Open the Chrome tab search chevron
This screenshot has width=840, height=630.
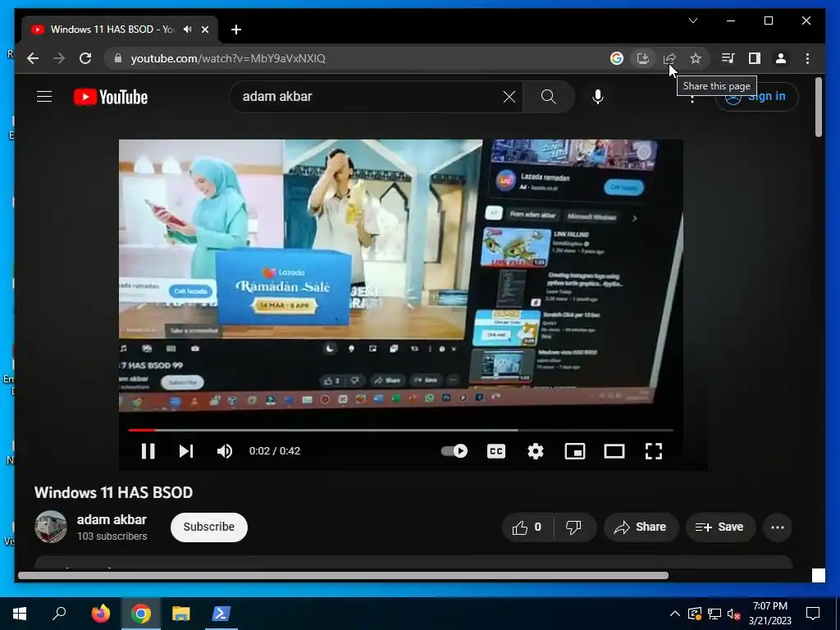(x=692, y=21)
